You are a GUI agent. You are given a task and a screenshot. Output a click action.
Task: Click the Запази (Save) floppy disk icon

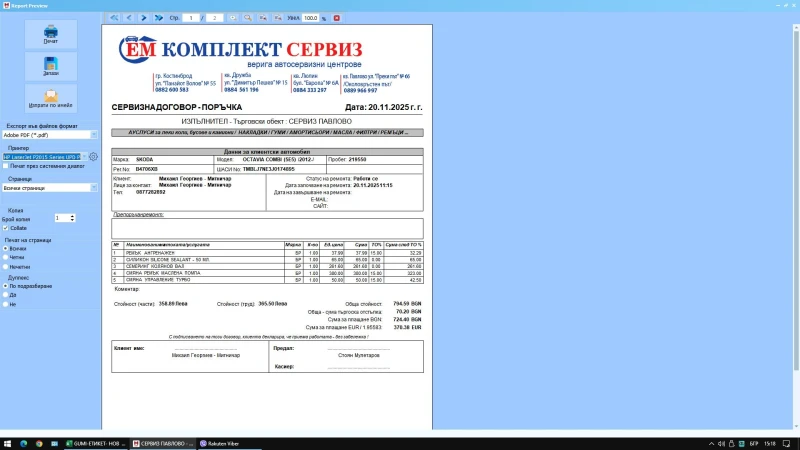click(x=50, y=67)
